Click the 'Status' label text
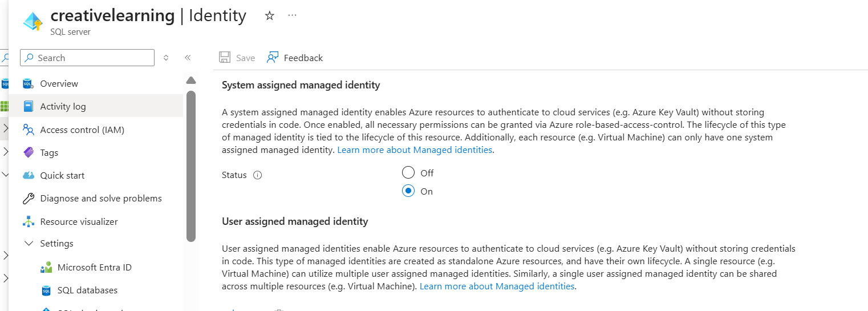Viewport: 868px width, 311px height. pos(234,175)
